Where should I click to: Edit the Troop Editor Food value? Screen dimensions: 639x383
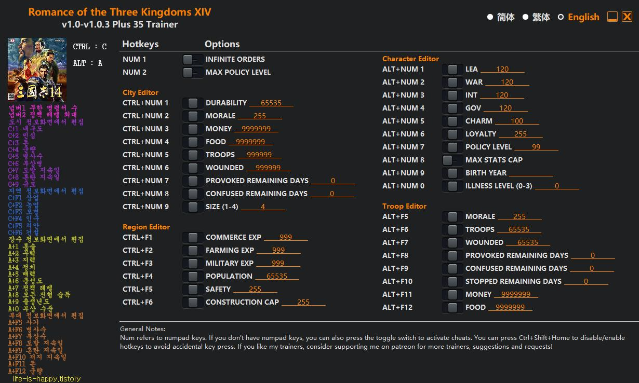[x=510, y=308]
